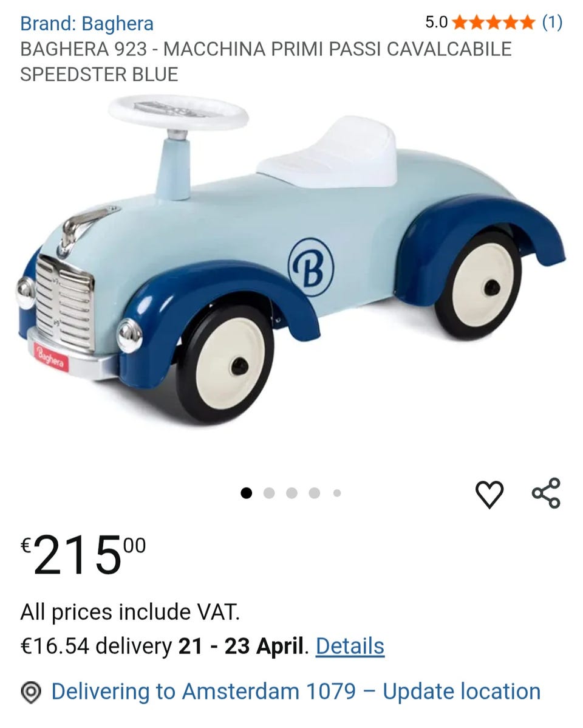Open the Brand: Baghera link
The width and height of the screenshot is (583, 728).
(87, 23)
